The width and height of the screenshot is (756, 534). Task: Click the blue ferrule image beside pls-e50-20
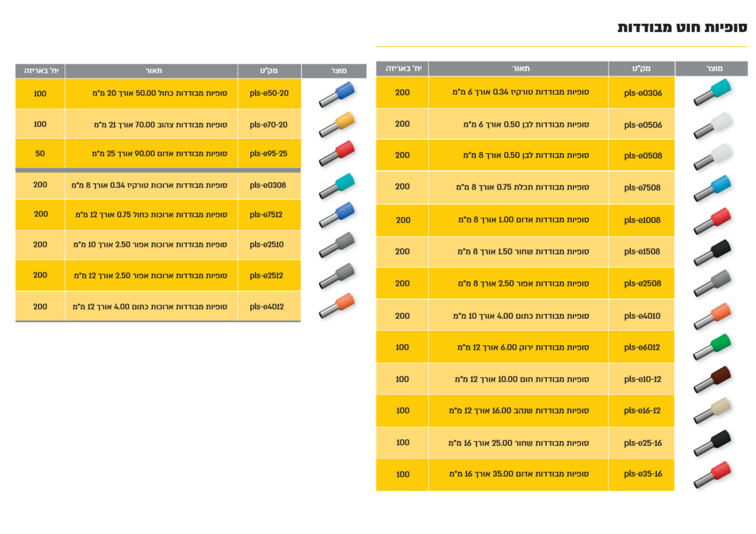coord(337,94)
